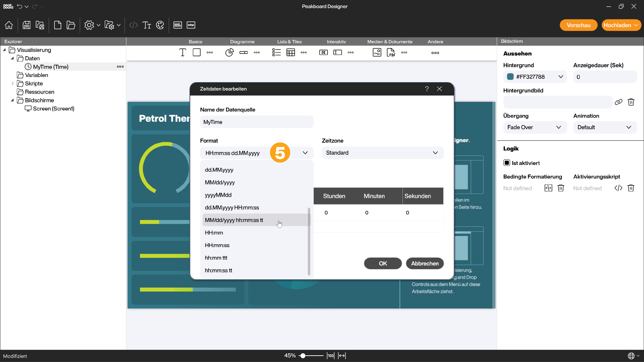The height and width of the screenshot is (362, 644).
Task: Fit the canvas to width icon
Action: click(x=342, y=356)
